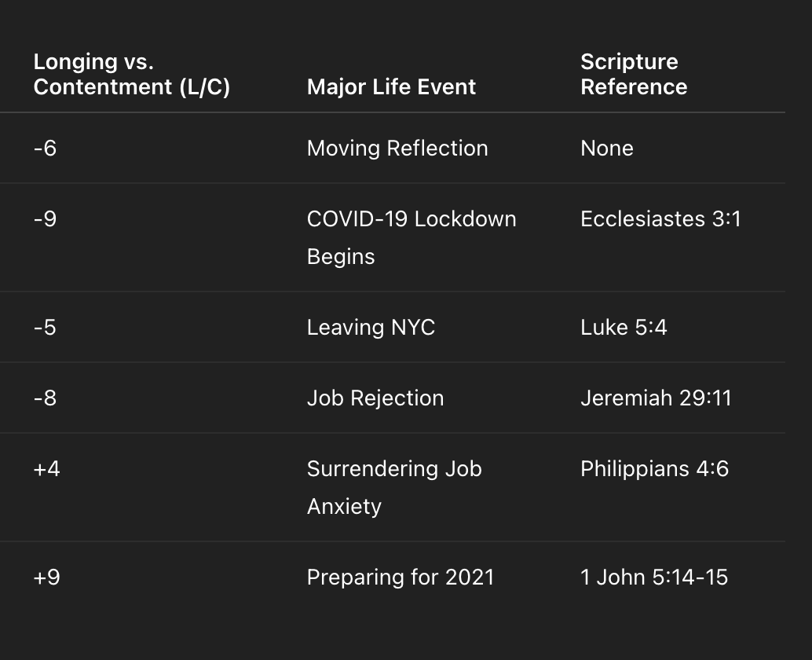
Task: Click the 'Leaving NYC' cell
Action: tap(371, 328)
